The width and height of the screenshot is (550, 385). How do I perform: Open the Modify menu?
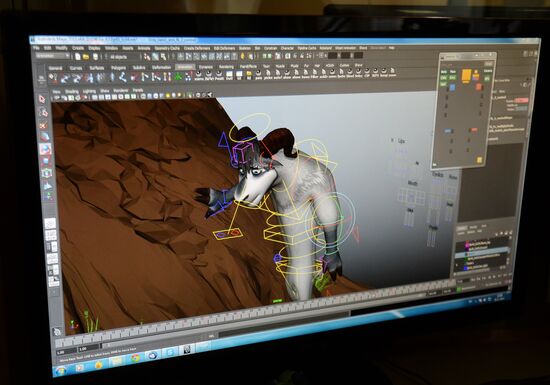[x=61, y=48]
